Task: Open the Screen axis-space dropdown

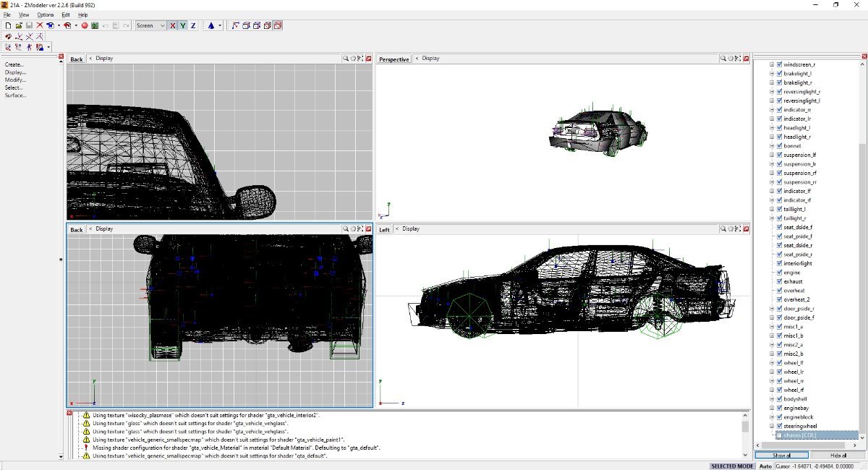Action: [150, 25]
